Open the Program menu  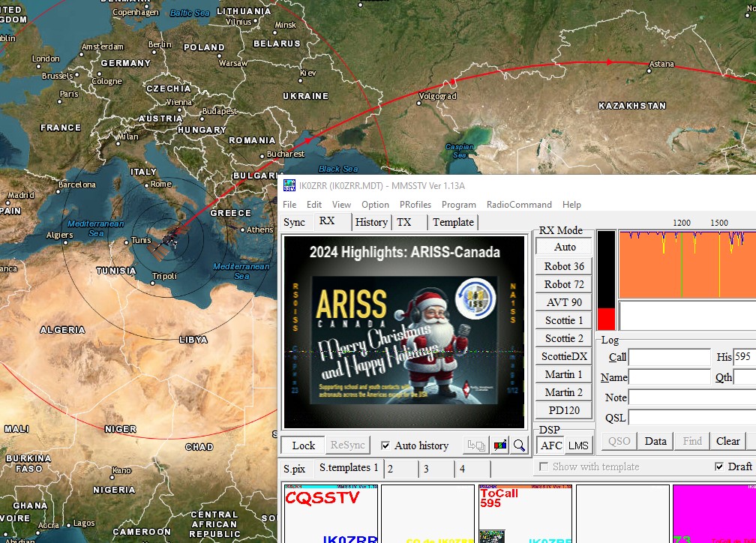[458, 205]
